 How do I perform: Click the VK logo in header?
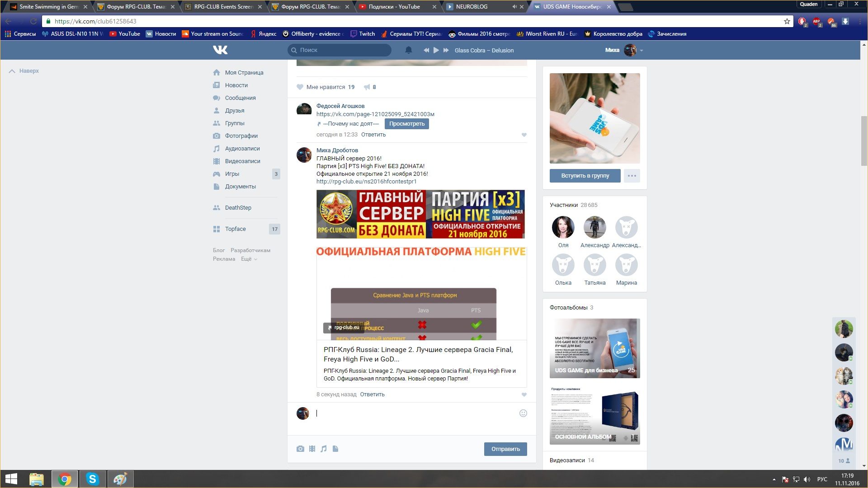point(220,50)
